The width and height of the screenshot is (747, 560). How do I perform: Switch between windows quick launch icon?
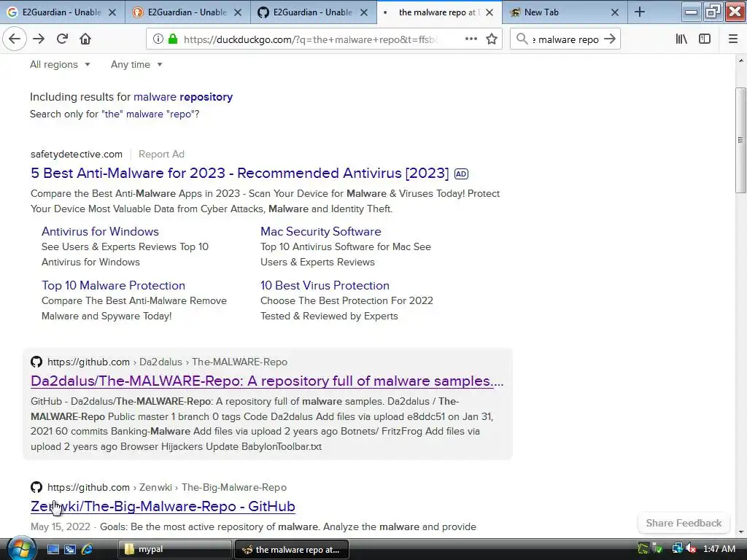tap(70, 550)
